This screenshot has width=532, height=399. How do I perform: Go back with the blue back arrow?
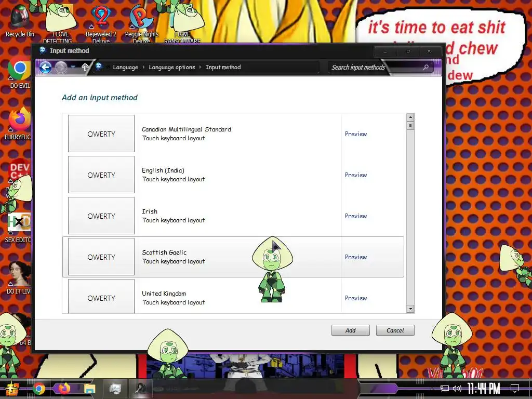point(46,67)
